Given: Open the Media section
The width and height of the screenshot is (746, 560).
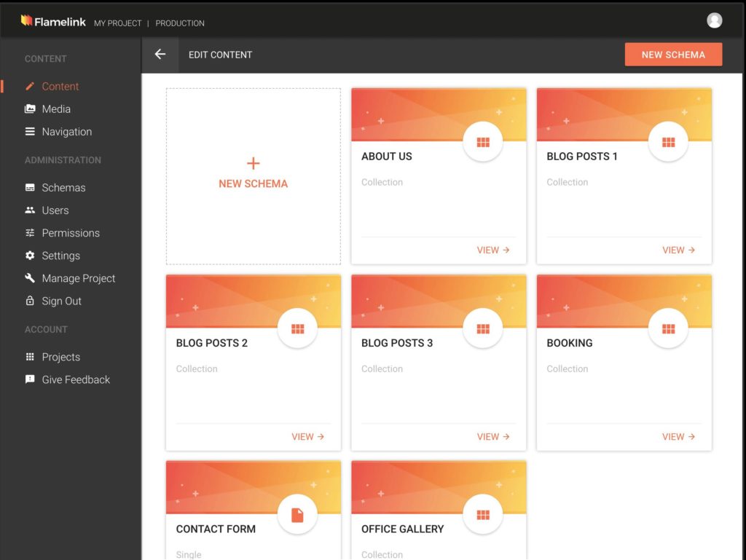Looking at the screenshot, I should tap(56, 109).
